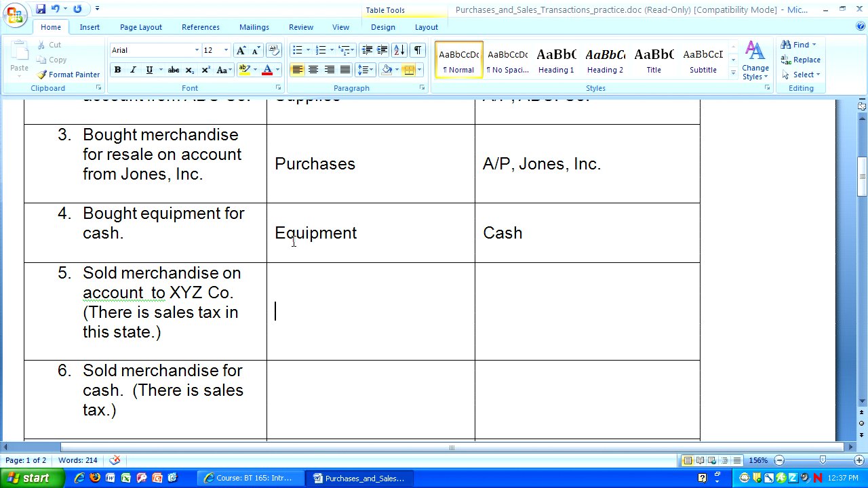The image size is (868, 488).
Task: Open the Windows Start menu
Action: coord(28,478)
